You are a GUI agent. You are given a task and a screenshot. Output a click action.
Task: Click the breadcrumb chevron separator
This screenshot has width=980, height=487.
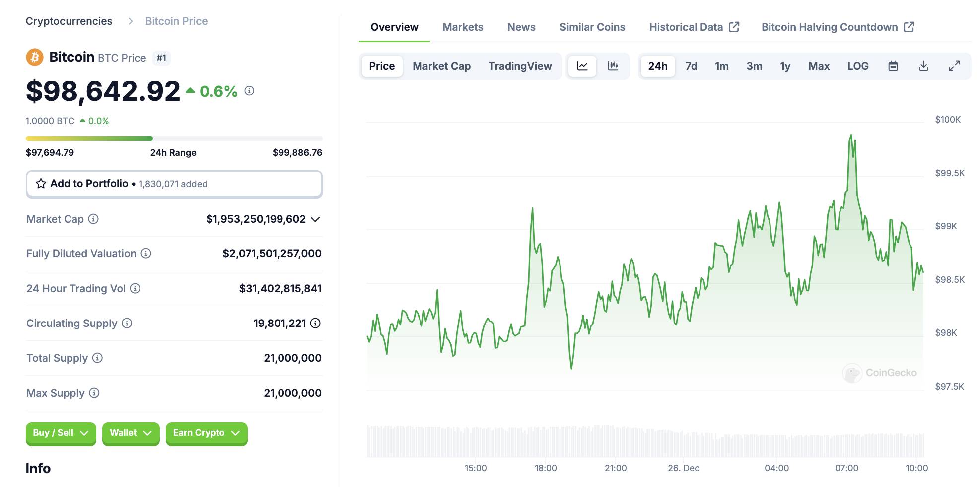(131, 21)
